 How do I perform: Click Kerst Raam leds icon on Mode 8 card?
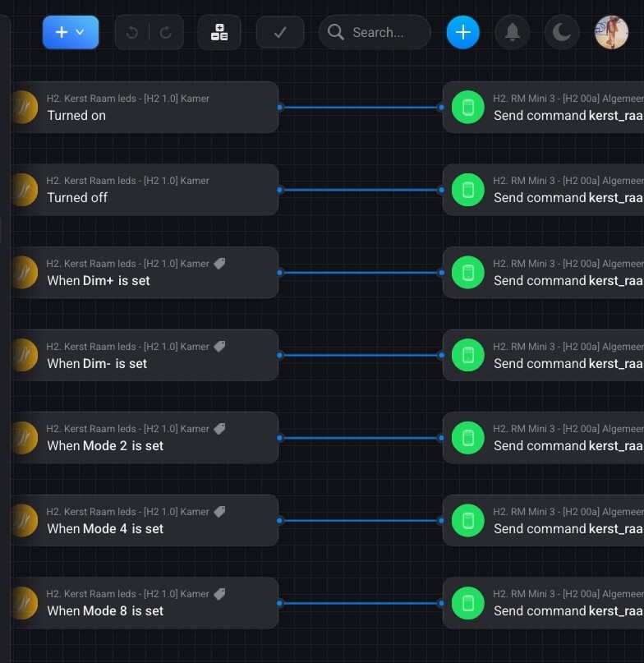pyautogui.click(x=24, y=603)
